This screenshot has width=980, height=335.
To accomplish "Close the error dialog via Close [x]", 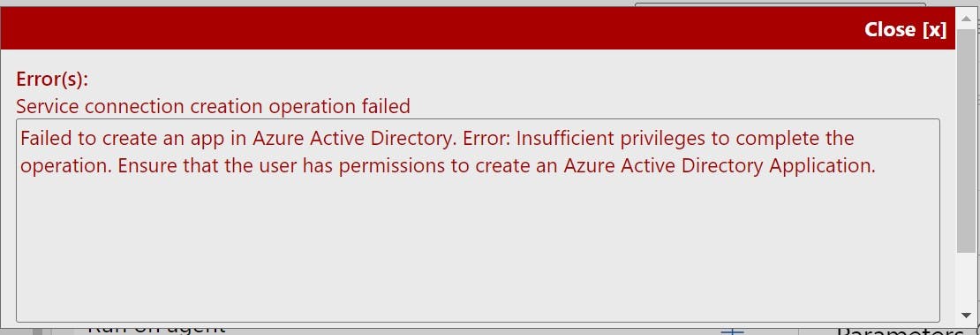I will (905, 29).
